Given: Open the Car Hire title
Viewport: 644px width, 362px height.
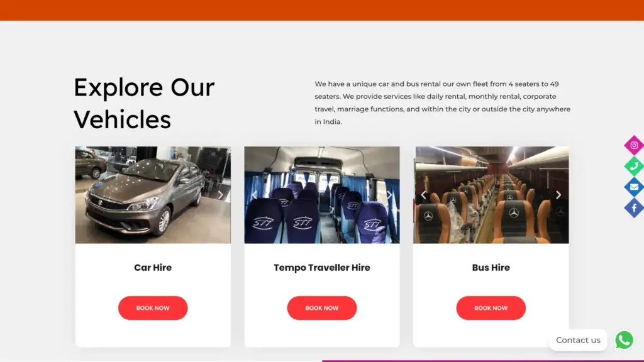Looking at the screenshot, I should tap(153, 268).
